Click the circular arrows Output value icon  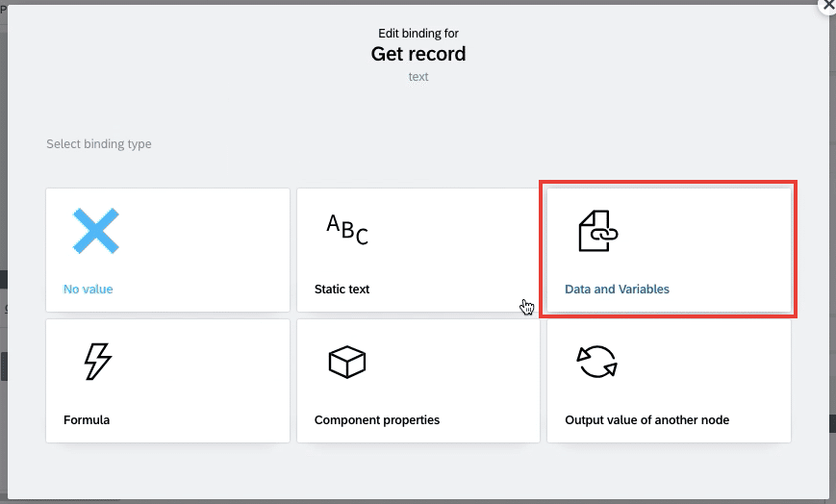point(597,362)
